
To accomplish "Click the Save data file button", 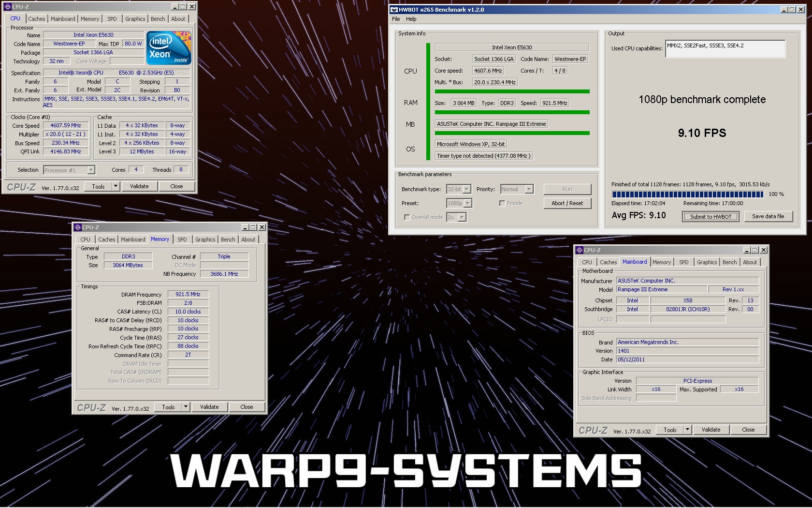I will (x=768, y=216).
